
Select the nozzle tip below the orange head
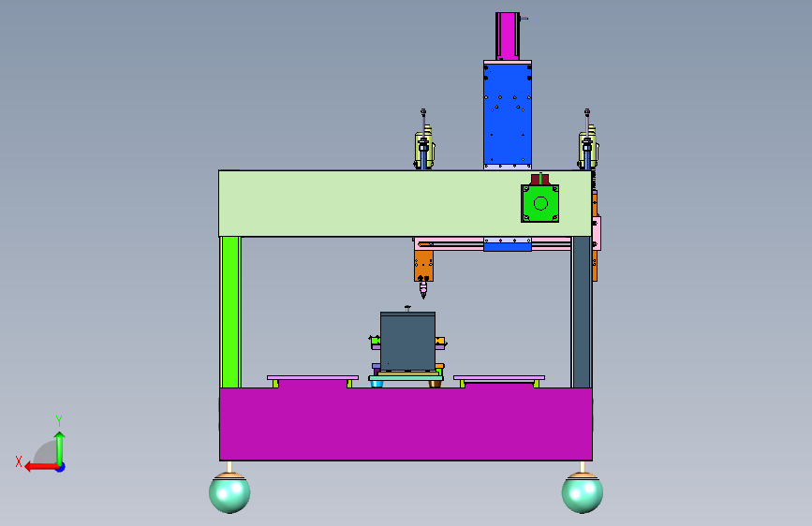coord(423,290)
